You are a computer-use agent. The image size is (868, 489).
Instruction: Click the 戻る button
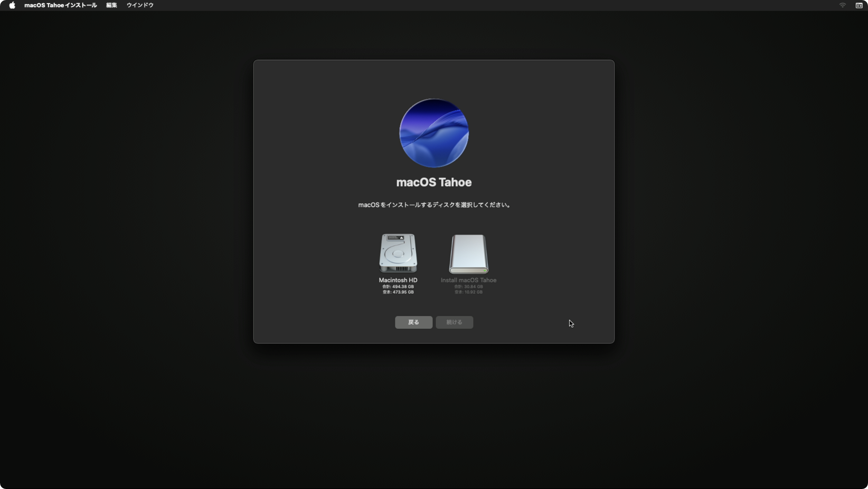point(414,322)
